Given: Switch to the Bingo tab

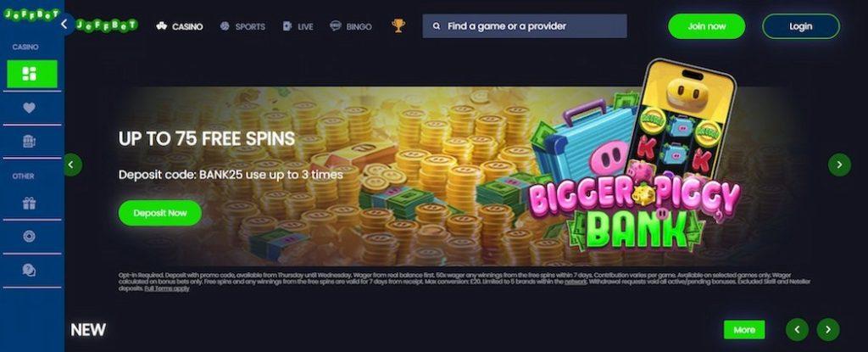Looking at the screenshot, I should pyautogui.click(x=351, y=26).
